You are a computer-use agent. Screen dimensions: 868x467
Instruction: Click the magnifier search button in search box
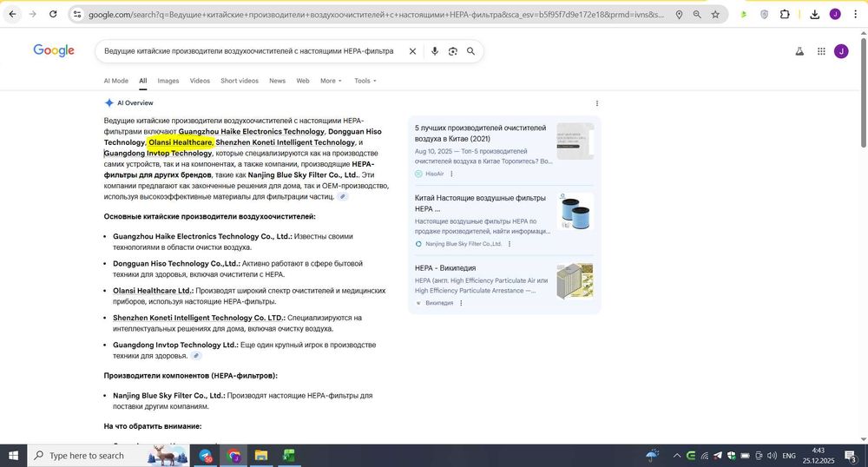coord(470,51)
